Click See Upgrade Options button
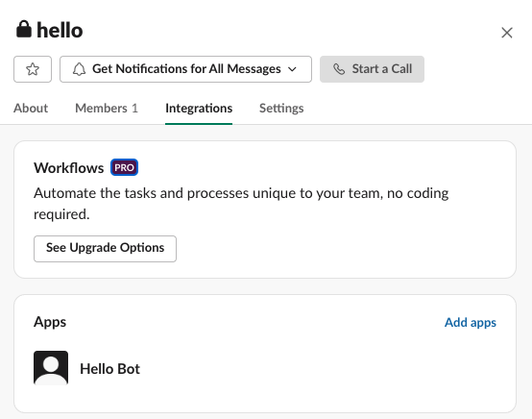This screenshot has height=419, width=532. (105, 249)
